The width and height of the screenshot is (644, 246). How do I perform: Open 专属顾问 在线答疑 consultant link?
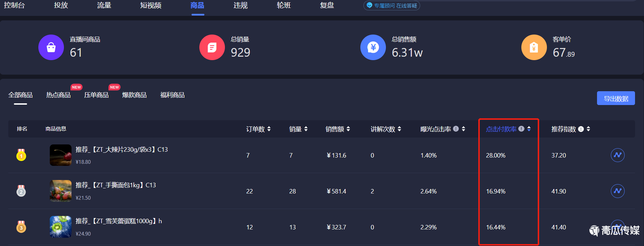[x=392, y=6]
